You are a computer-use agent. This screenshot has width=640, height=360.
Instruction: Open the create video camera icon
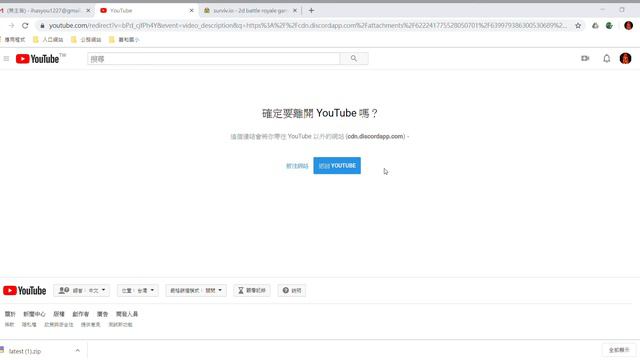585,58
